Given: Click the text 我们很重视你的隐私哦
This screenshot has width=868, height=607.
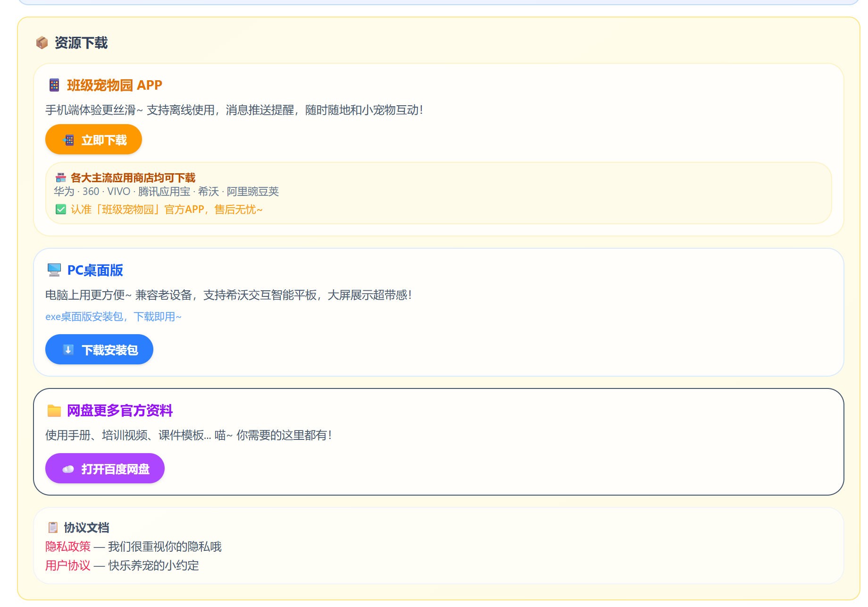Looking at the screenshot, I should (165, 546).
